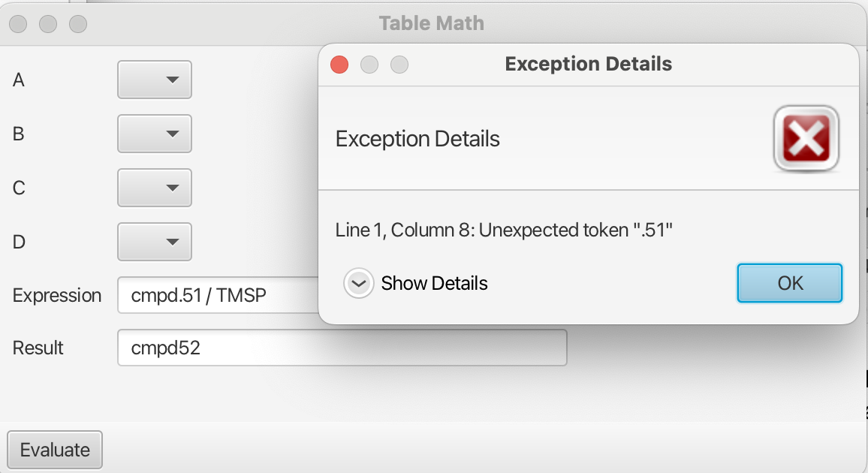This screenshot has height=473, width=868.
Task: Dismiss the exception dialog with OK
Action: (790, 283)
